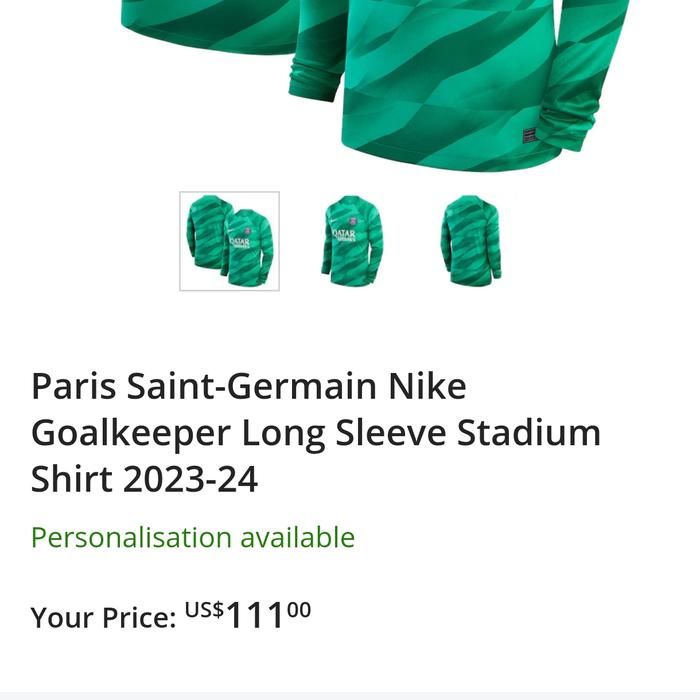
Task: Click the left shirt in the first thumbnail
Action: [207, 231]
